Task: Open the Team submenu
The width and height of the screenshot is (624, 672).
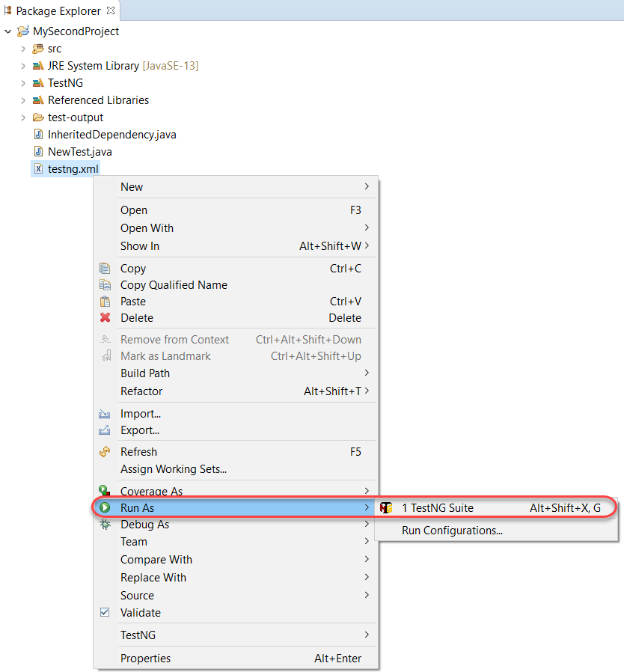Action: tap(235, 542)
